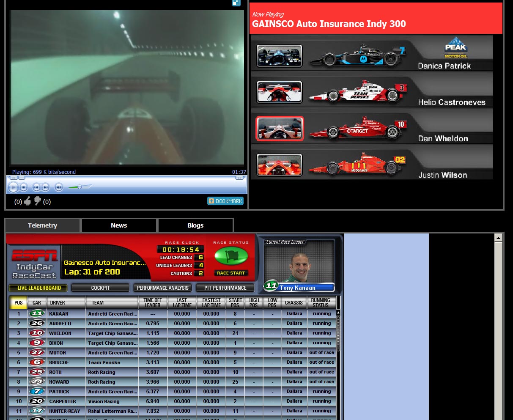Open the PERFORMANCE ANALYSIS view
The image size is (513, 420).
coord(163,288)
